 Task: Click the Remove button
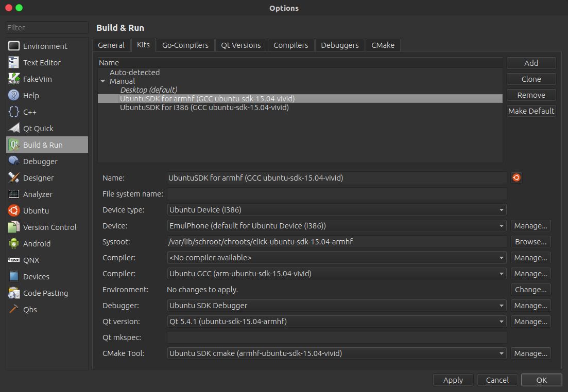531,95
